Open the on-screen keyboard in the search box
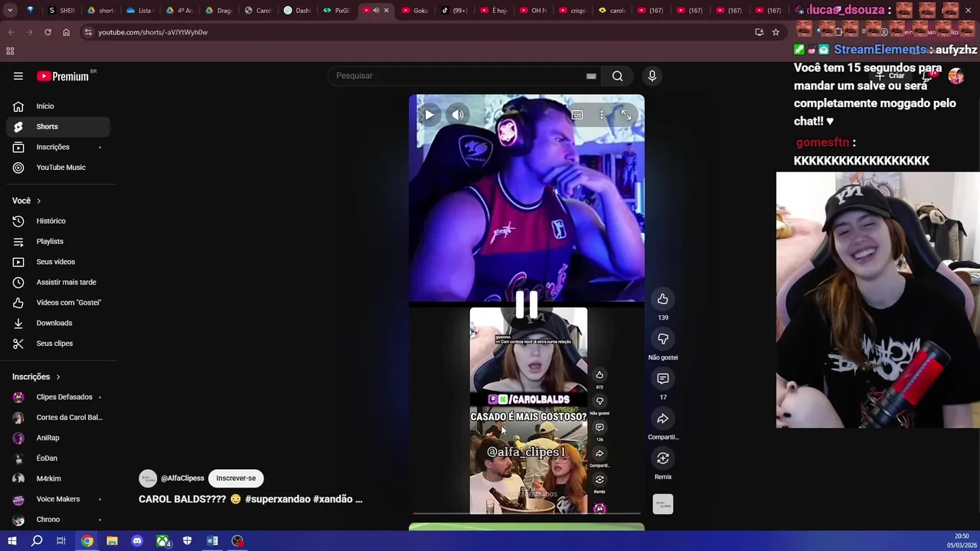The image size is (980, 551). pyautogui.click(x=591, y=76)
